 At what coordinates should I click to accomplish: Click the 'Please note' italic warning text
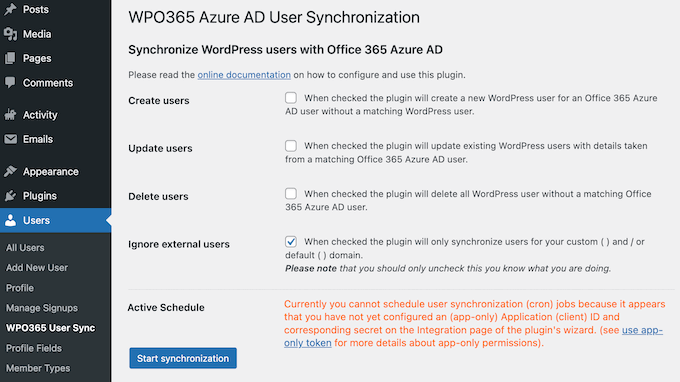tap(448, 268)
